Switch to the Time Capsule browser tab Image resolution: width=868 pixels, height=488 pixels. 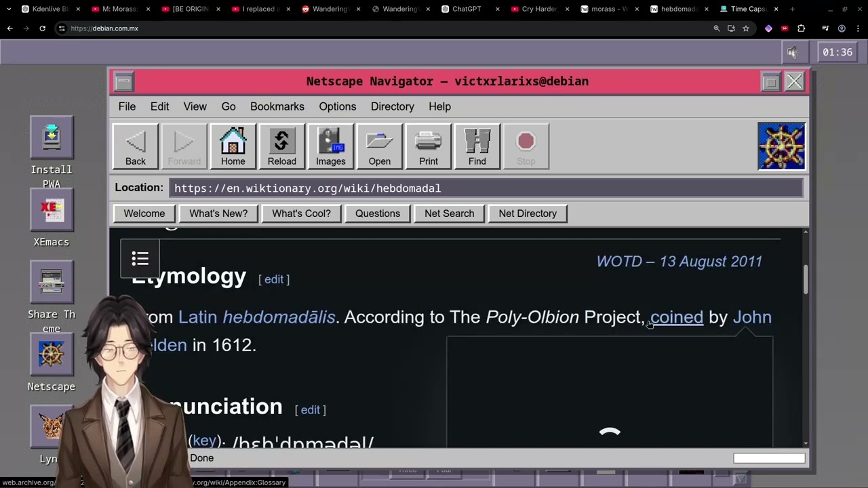pos(748,9)
